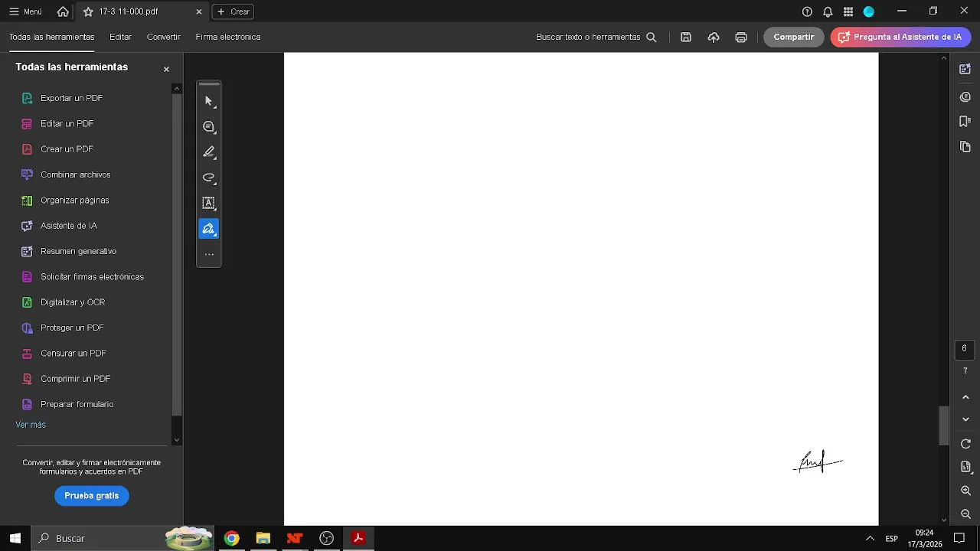Screen dimensions: 980x551
Task: Open the comments panel in right rail
Action: [x=965, y=97]
